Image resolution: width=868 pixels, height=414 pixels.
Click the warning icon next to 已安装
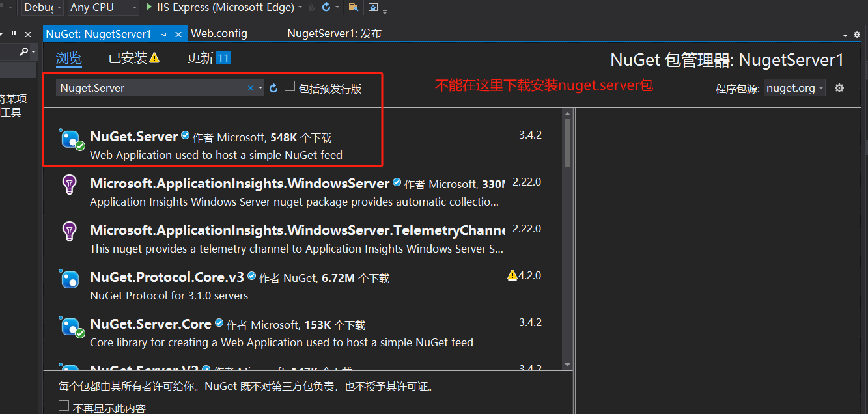[154, 58]
